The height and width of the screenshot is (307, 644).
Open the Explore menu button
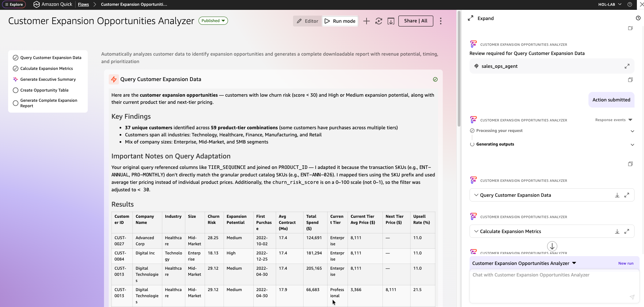click(14, 4)
